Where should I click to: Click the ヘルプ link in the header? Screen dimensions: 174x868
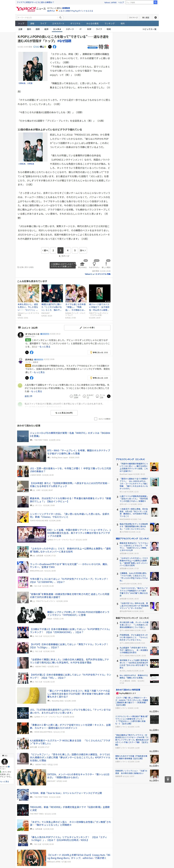[x=121, y=2]
